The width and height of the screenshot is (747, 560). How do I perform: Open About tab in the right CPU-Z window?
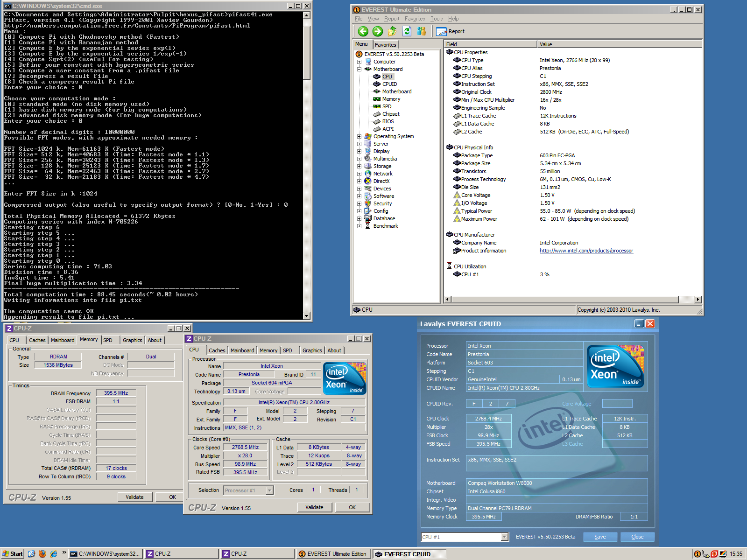pos(334,350)
